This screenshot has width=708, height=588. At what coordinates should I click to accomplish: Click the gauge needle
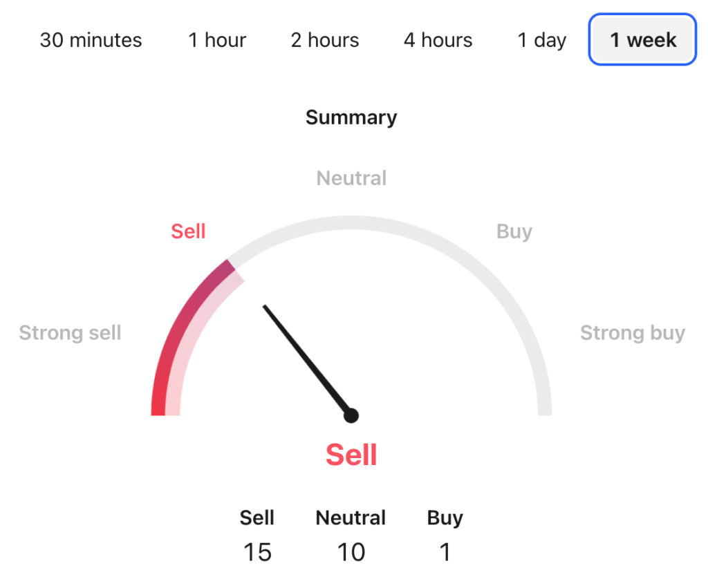click(308, 359)
